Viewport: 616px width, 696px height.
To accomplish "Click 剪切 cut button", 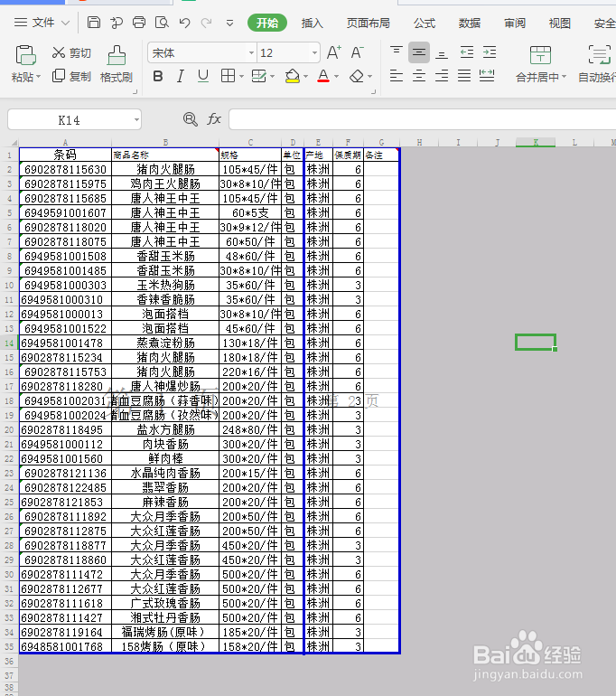I will (x=71, y=52).
